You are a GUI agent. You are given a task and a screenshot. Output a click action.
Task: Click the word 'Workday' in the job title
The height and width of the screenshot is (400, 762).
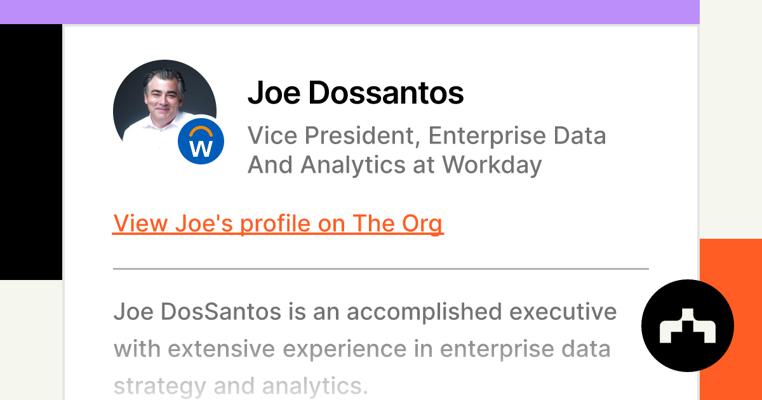491,165
